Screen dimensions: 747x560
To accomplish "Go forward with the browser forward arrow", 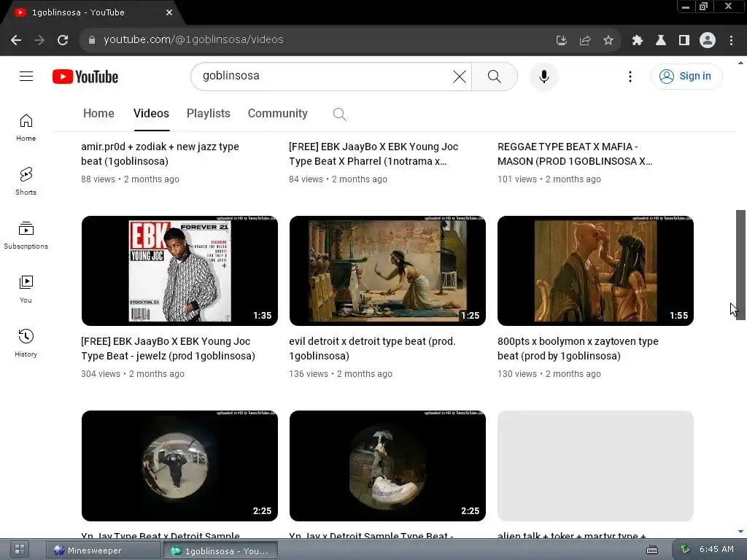I will (x=39, y=40).
